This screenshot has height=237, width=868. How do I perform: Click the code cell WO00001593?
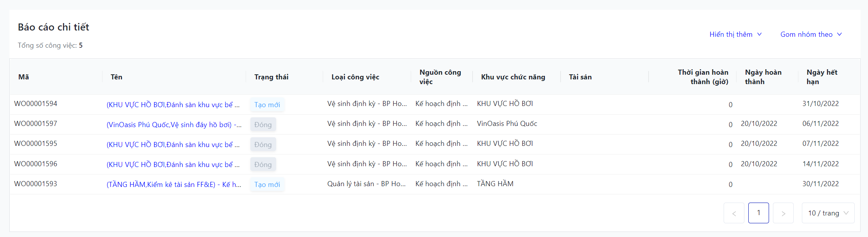point(36,184)
